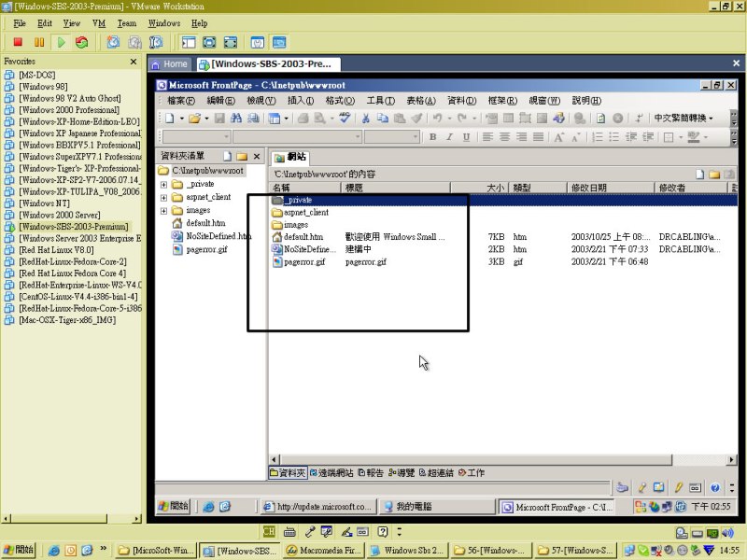Open the 工具(T) menu

(x=380, y=101)
